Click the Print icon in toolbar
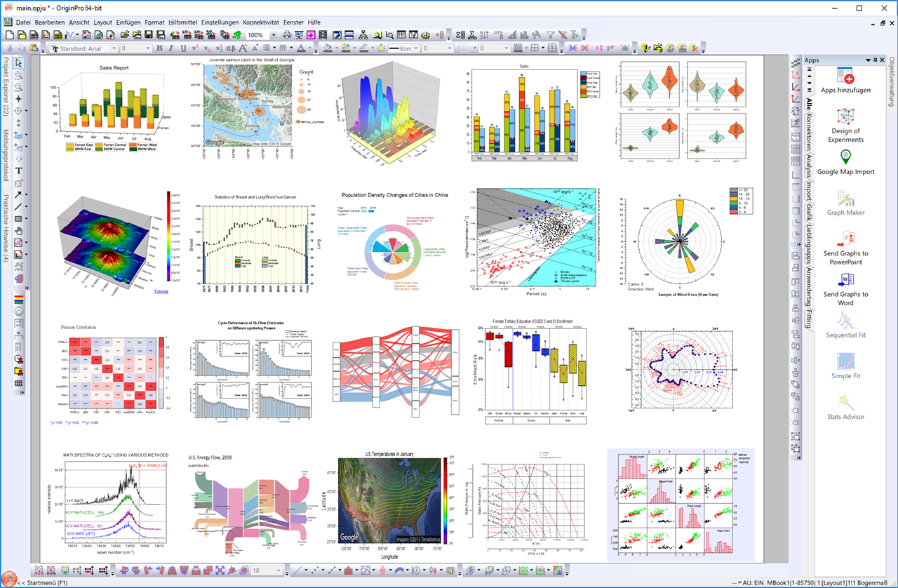 click(287, 35)
